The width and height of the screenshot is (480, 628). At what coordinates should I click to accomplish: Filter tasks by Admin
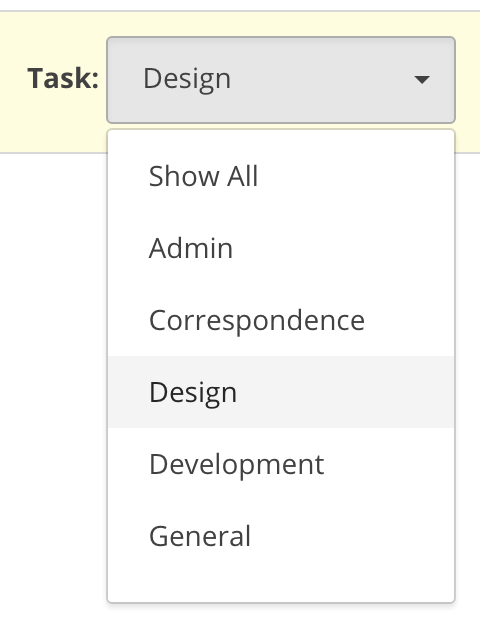point(281,248)
